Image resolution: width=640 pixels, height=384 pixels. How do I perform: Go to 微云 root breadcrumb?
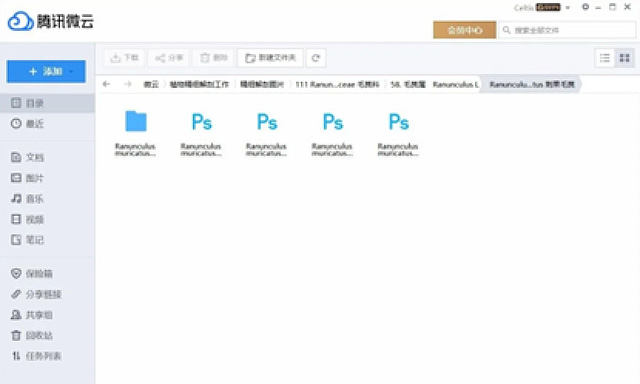[151, 84]
